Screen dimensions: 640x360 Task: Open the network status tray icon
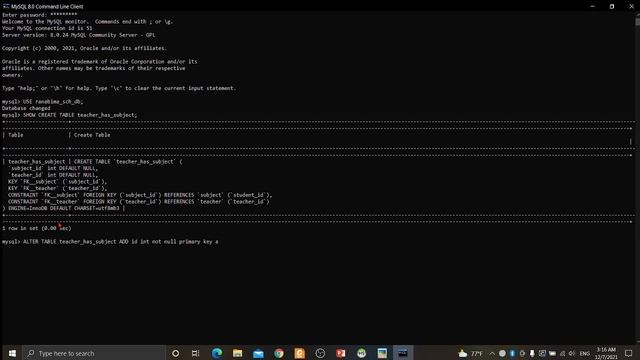click(562, 353)
